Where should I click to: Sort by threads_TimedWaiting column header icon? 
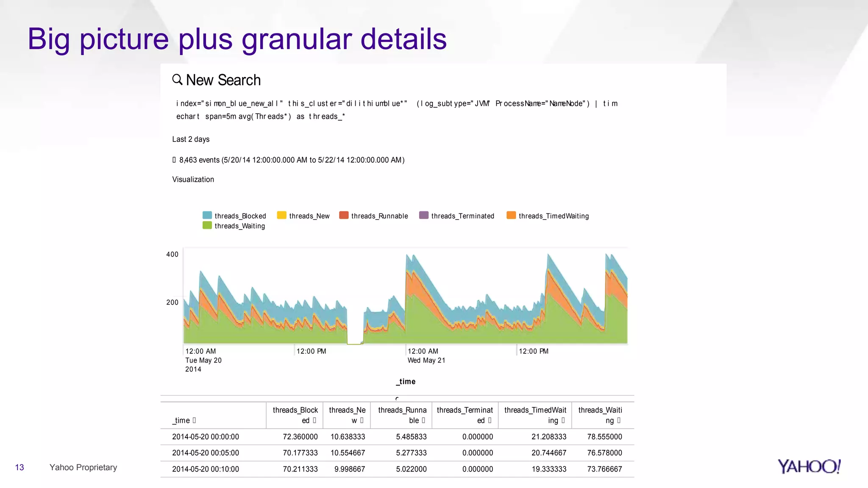(563, 420)
